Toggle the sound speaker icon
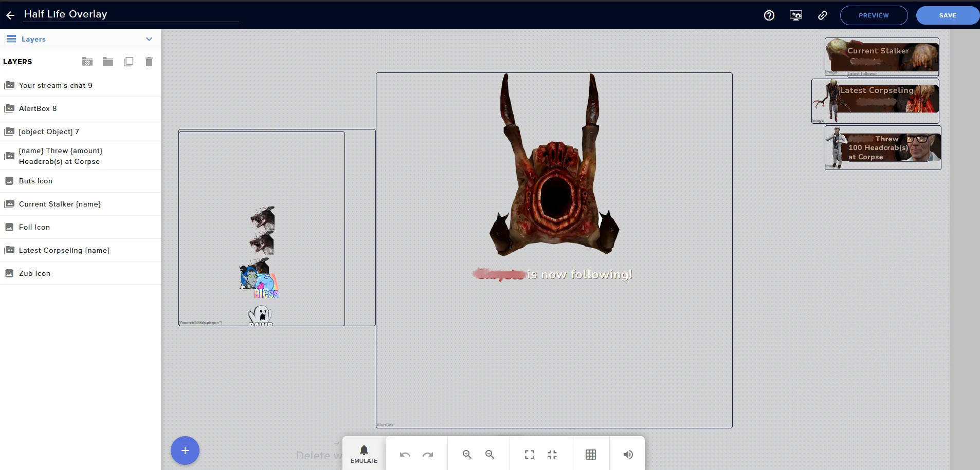Image resolution: width=980 pixels, height=470 pixels. coord(628,455)
